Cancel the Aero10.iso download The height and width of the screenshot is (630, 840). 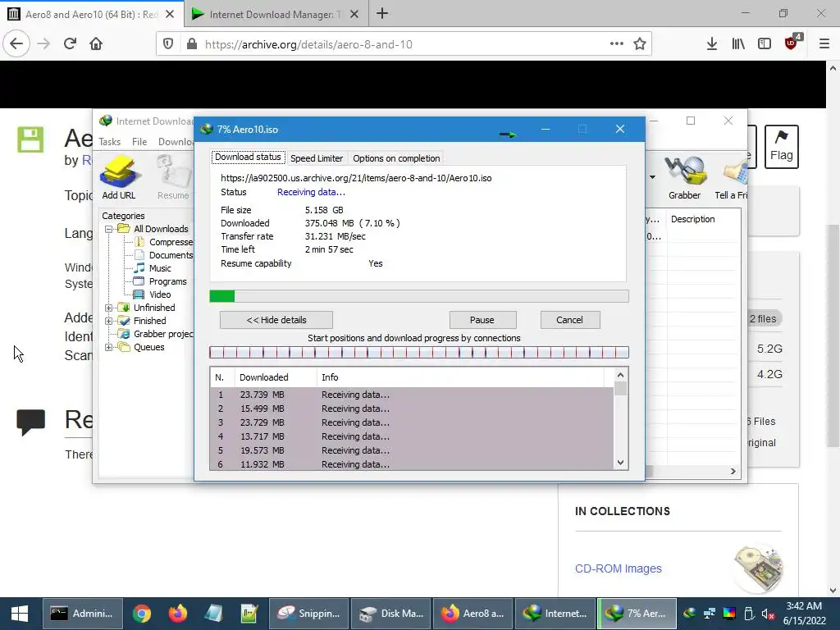click(569, 320)
